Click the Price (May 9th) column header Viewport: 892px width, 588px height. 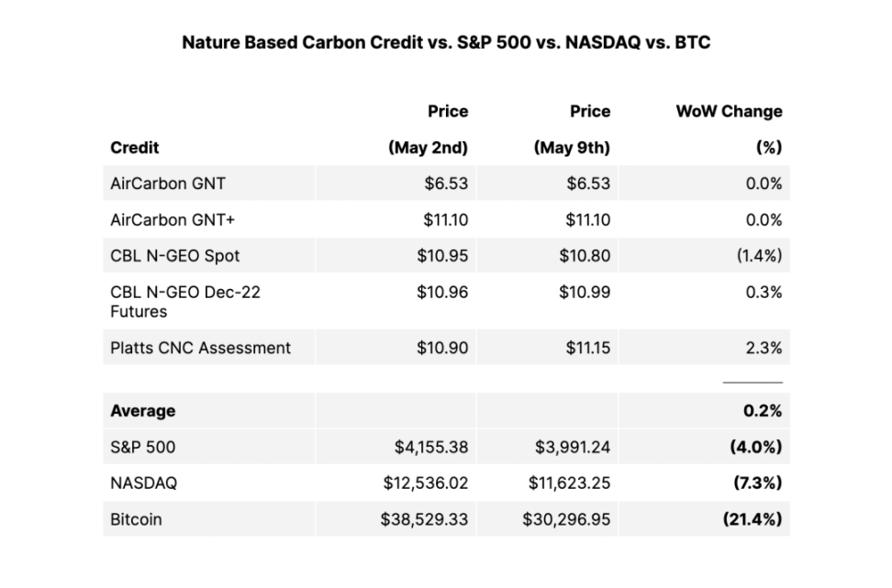tap(572, 129)
